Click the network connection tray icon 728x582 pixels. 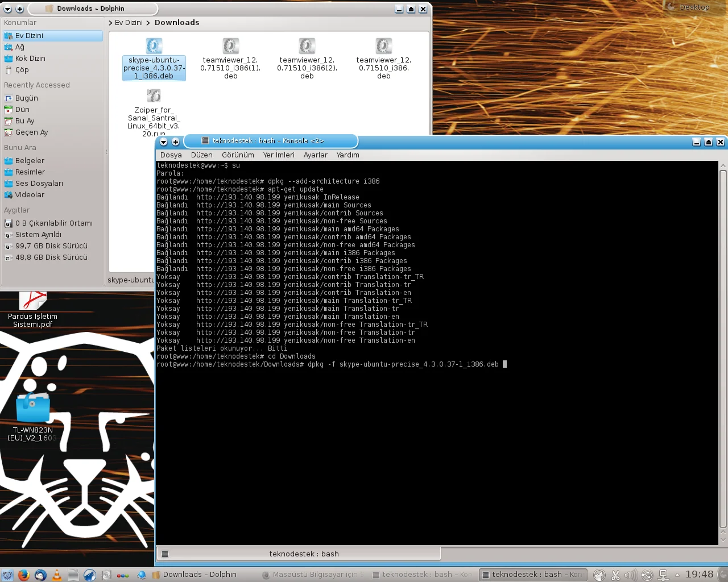click(x=663, y=575)
